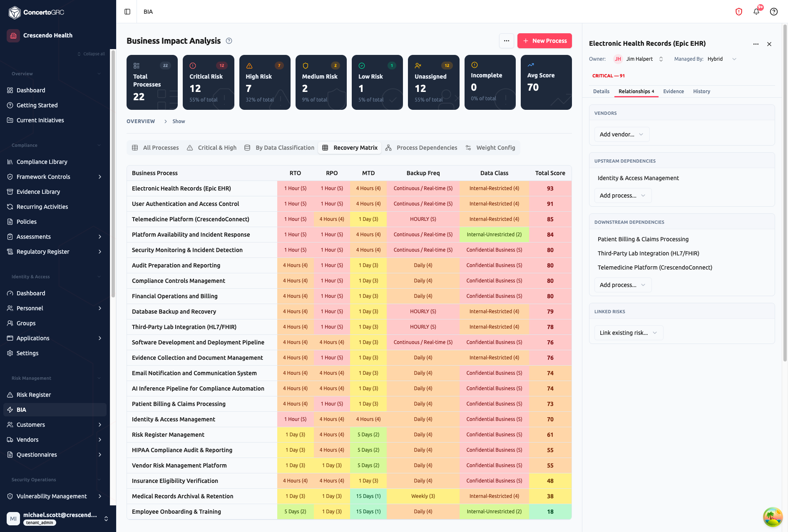Click the Critical Risk summary card
The image size is (788, 532).
tap(208, 82)
